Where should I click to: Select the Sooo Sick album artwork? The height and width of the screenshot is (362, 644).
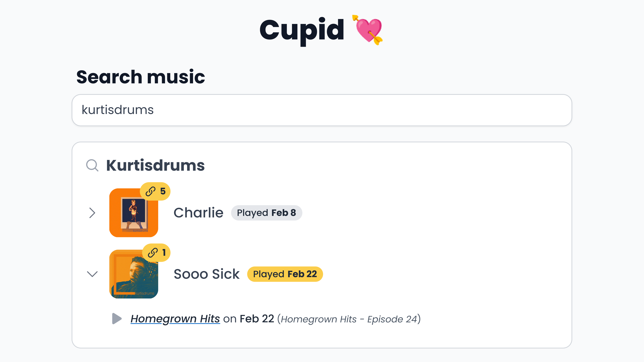[x=134, y=274]
